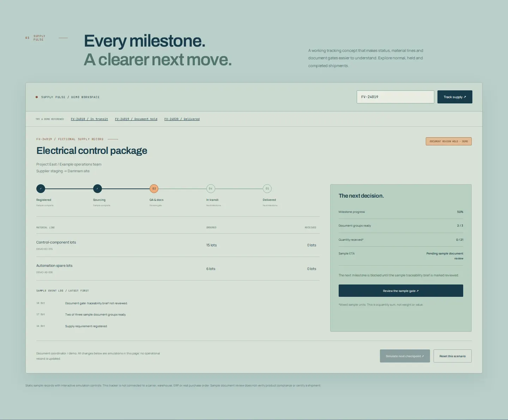Image resolution: width=508 pixels, height=420 pixels.
Task: Click the '03 SUPPLY PULSE' section label
Action: point(36,38)
